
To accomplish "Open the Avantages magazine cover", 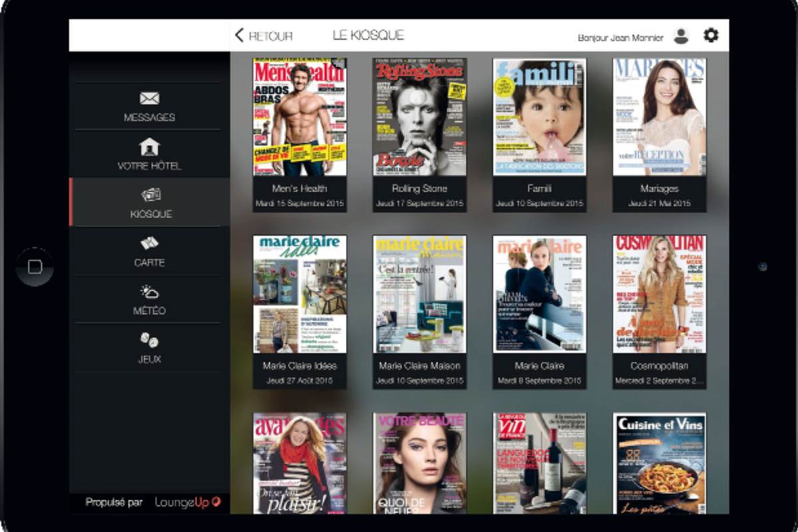I will coord(300,464).
